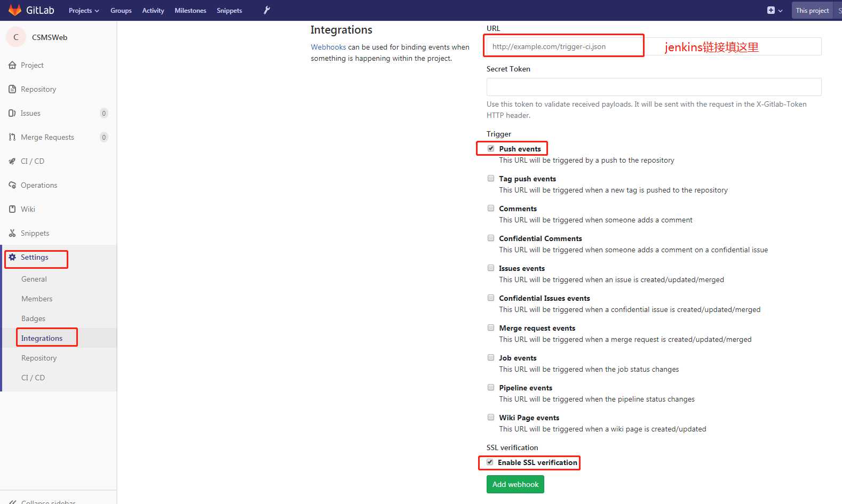This screenshot has height=504, width=842.
Task: Enable the Issues events checkbox
Action: (491, 268)
